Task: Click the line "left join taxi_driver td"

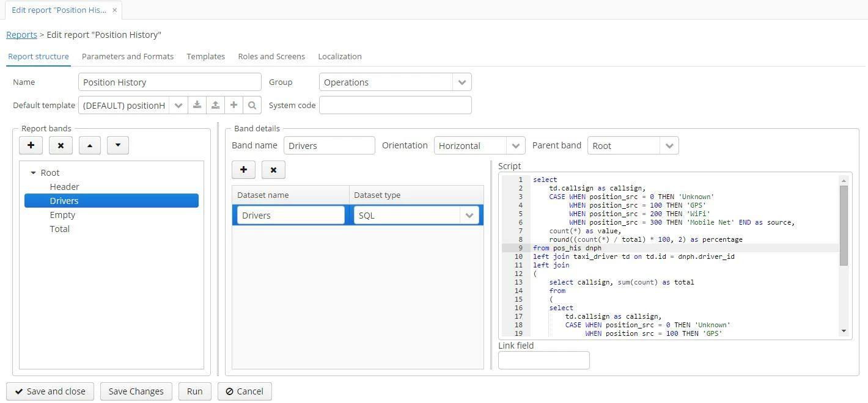Action: click(634, 256)
